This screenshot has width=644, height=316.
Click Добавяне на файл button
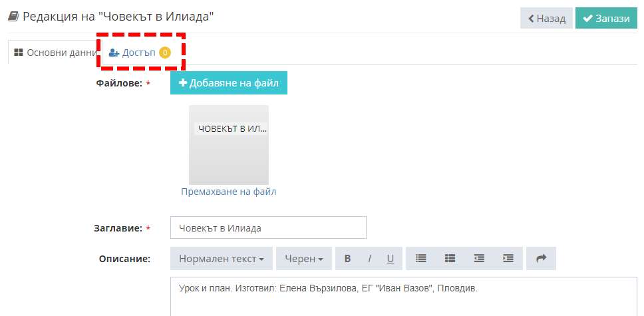point(229,82)
